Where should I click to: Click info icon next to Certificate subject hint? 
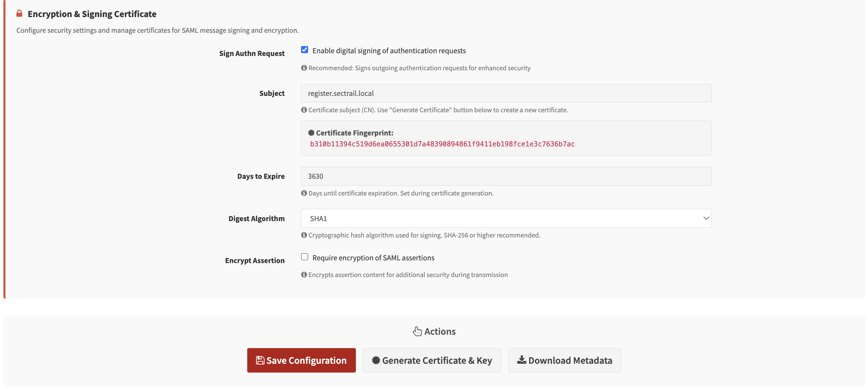pyautogui.click(x=304, y=110)
